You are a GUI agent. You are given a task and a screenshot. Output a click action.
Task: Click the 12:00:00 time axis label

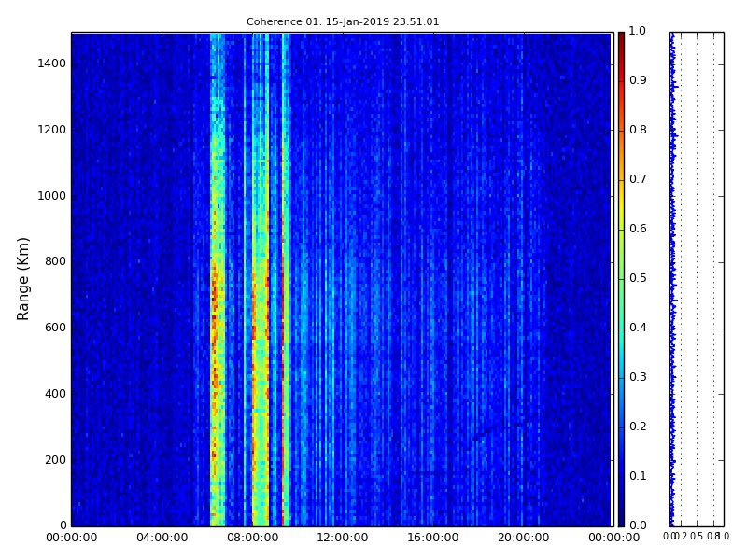tap(343, 538)
